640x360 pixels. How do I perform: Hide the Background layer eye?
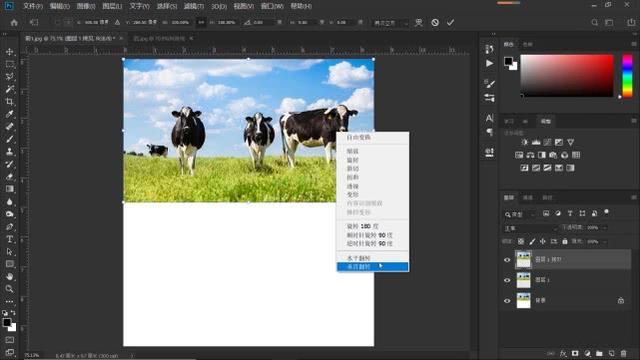[x=507, y=301]
